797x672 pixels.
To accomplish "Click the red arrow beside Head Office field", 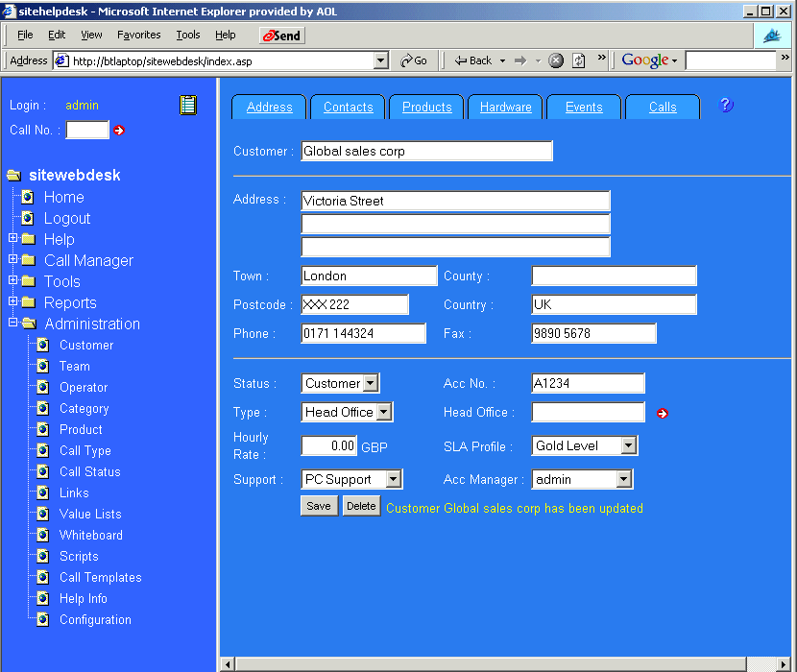I will [x=663, y=413].
